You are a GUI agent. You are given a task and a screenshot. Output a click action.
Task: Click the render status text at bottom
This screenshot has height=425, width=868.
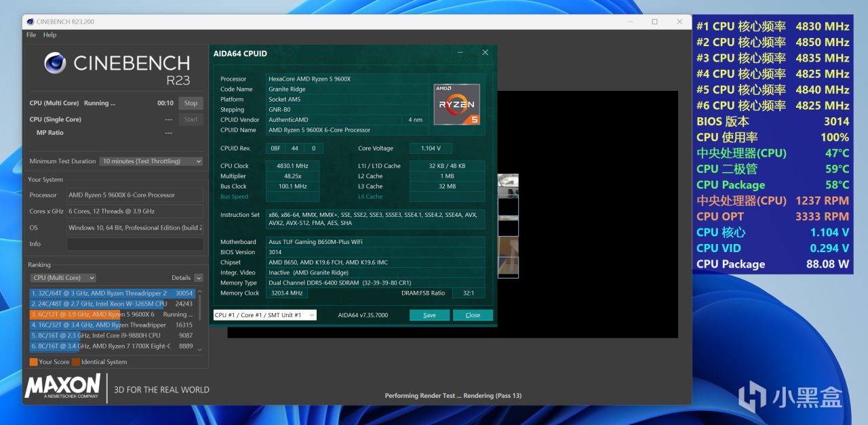point(453,396)
